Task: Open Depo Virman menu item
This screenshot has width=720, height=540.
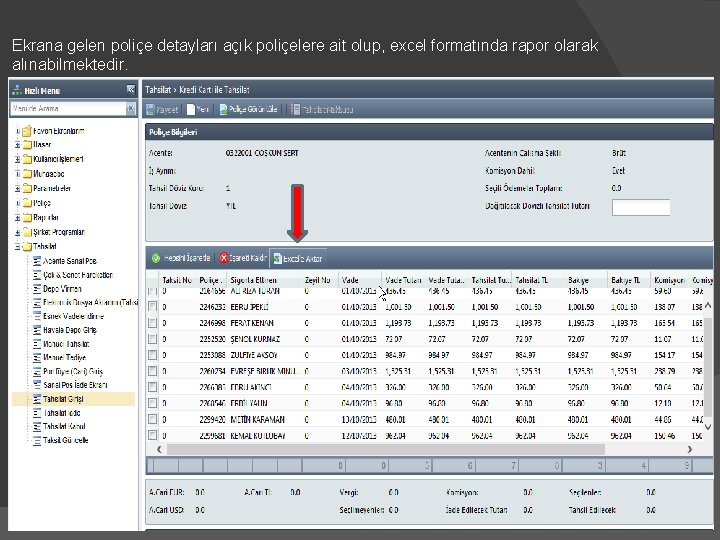Action: pyautogui.click(x=62, y=289)
